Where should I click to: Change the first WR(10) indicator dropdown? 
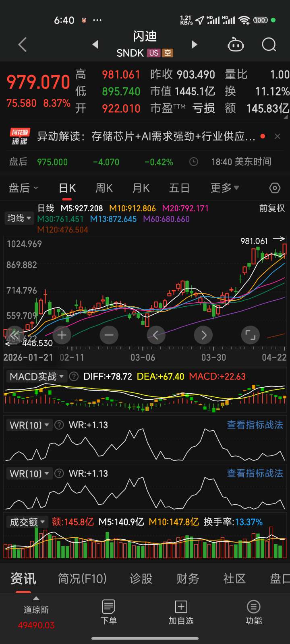click(29, 425)
